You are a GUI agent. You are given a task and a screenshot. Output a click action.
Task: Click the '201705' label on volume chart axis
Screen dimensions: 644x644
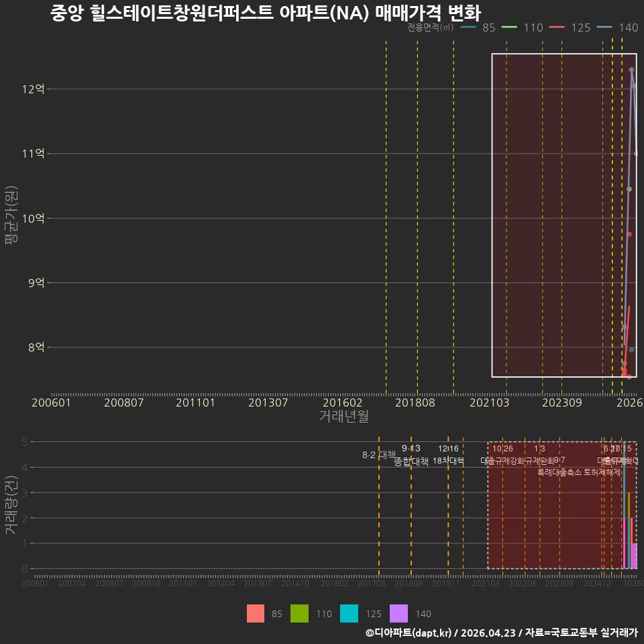click(x=371, y=583)
